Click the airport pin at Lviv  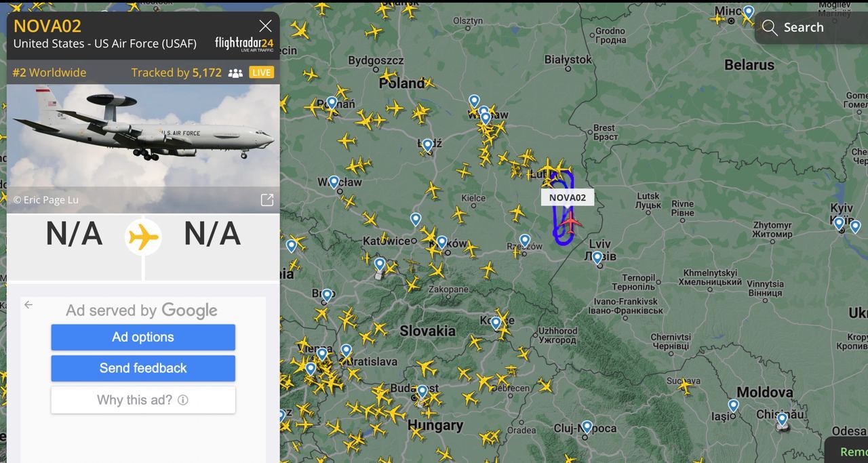click(597, 258)
